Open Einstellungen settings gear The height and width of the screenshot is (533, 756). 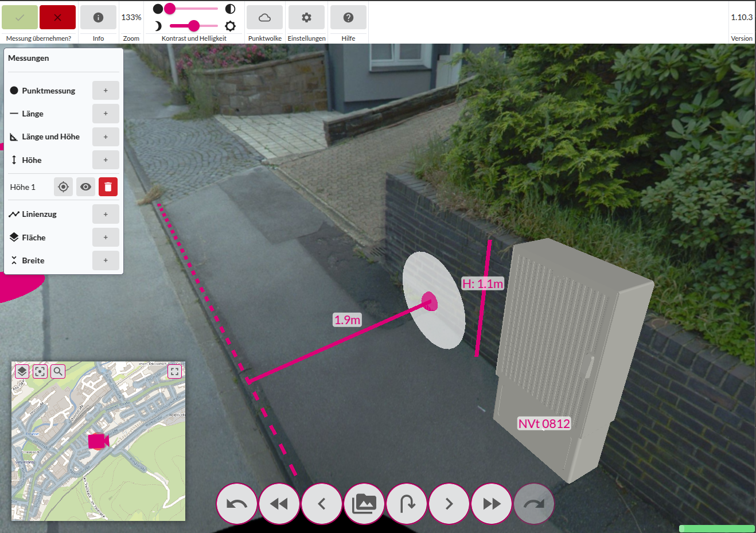pos(306,18)
